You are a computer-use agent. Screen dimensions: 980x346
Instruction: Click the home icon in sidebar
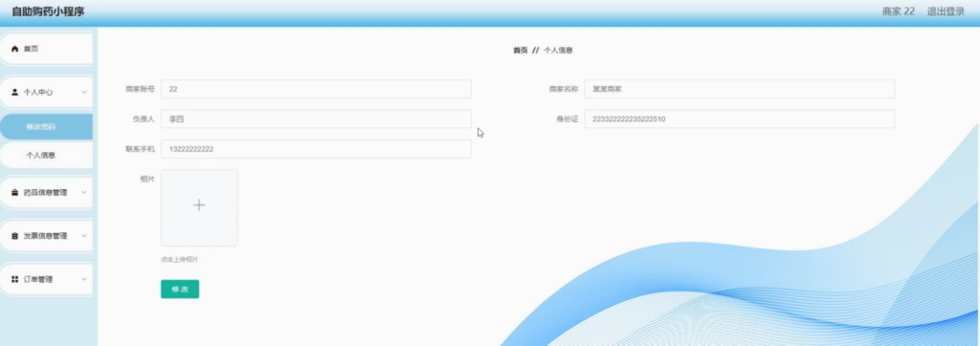click(15, 50)
